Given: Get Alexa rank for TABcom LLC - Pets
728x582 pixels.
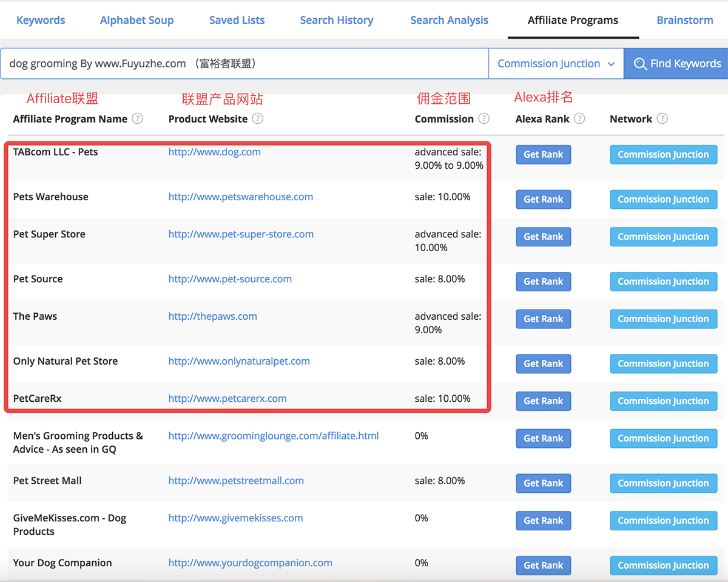Looking at the screenshot, I should 544,155.
